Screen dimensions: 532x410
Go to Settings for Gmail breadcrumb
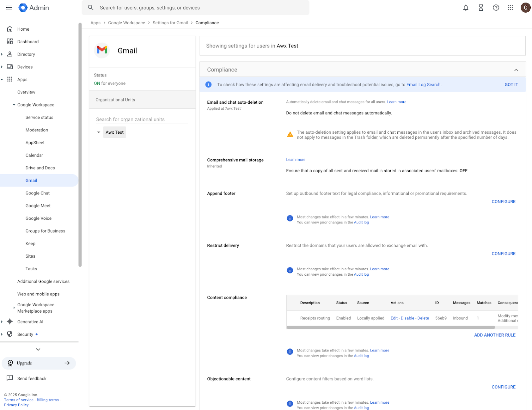pos(170,23)
